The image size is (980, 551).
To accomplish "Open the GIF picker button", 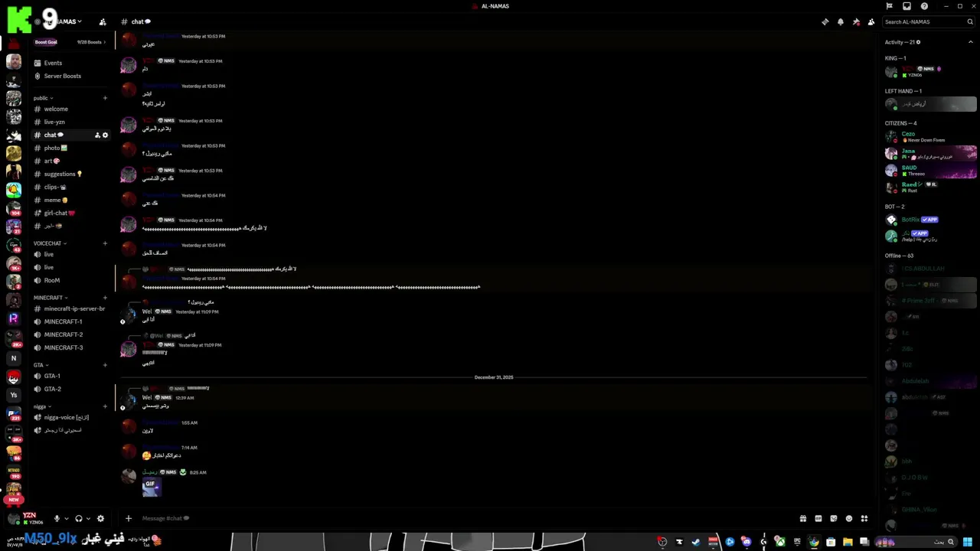I will [x=818, y=518].
